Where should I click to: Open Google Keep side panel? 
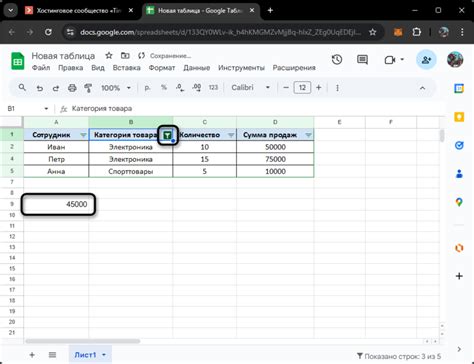(x=459, y=117)
